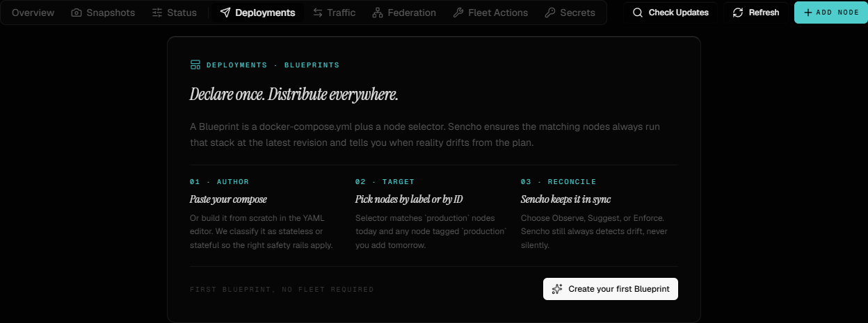Click the "DEPLOYMENTS · BLUEPRINTS" label
This screenshot has width=868, height=323.
(273, 65)
